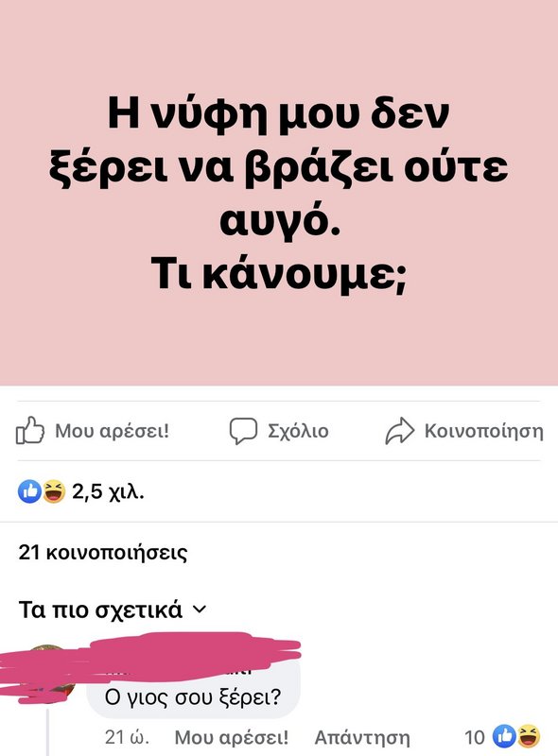558x756 pixels.
Task: Click the blue like reaction beside 2,5 χιλ.
Action: [x=29, y=491]
